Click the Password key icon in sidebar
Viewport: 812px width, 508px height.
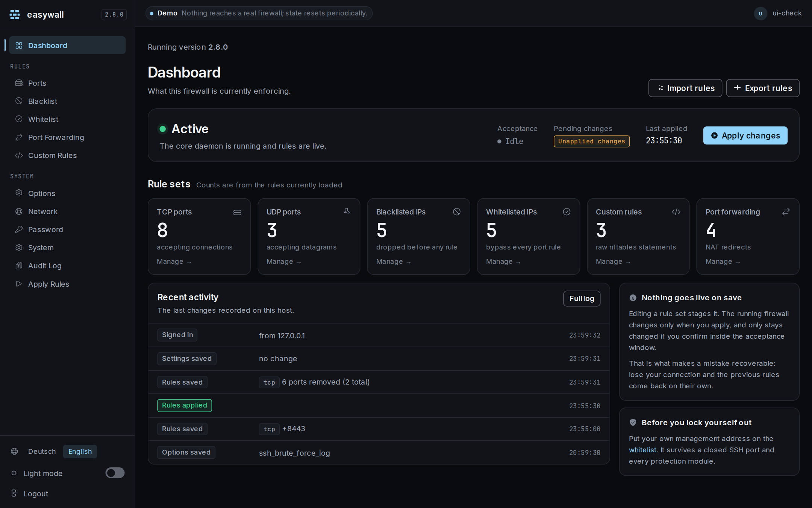pyautogui.click(x=19, y=229)
